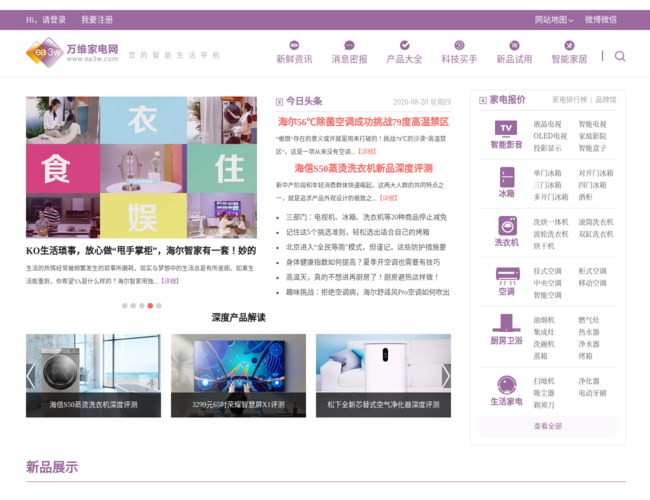
Task: Click the 请登录 login link
Action: tap(54, 19)
